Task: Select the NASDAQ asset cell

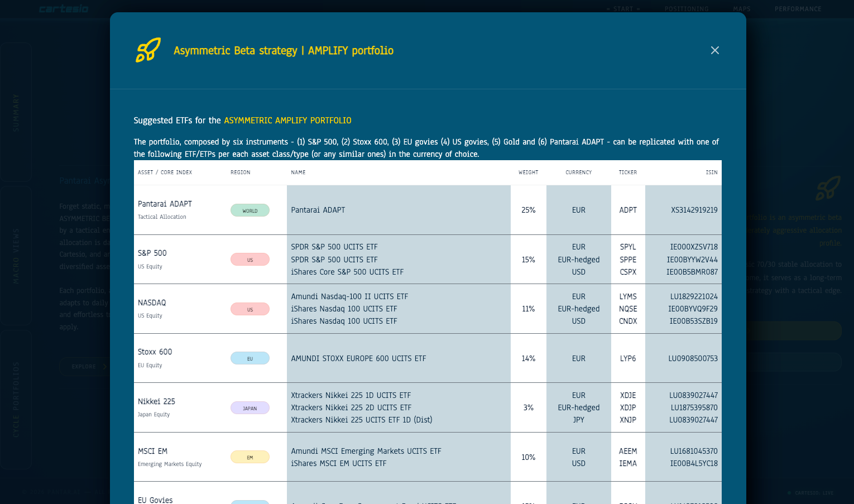Action: pos(180,309)
